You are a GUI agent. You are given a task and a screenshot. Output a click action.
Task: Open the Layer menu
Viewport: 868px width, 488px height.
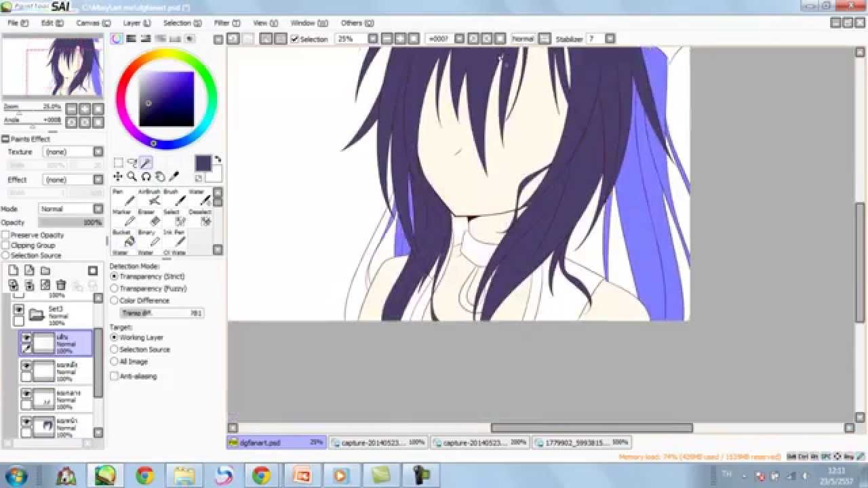pos(136,23)
